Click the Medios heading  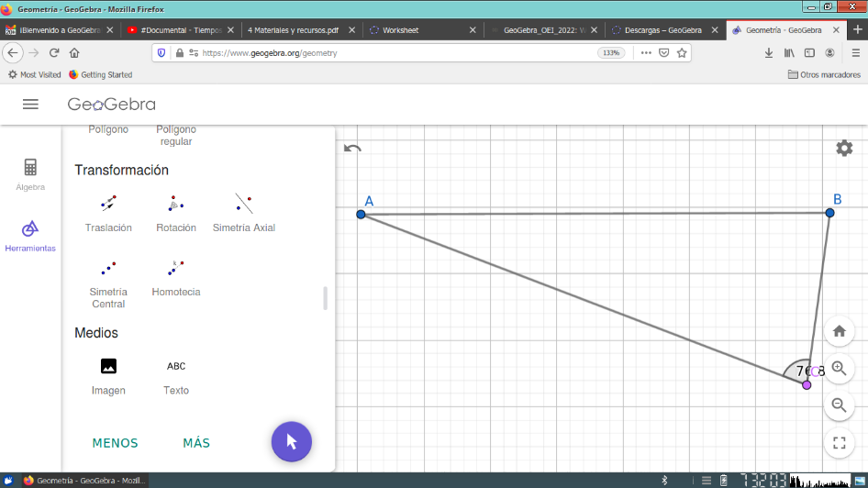pyautogui.click(x=96, y=333)
